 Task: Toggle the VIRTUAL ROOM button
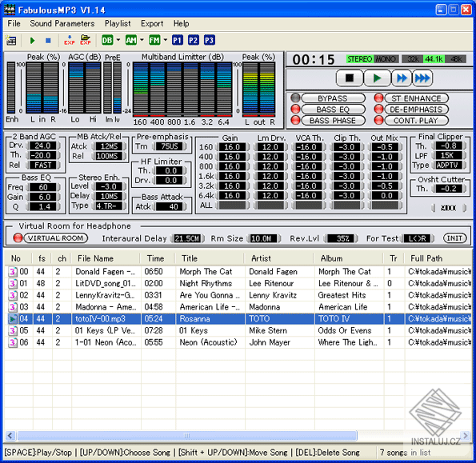pos(55,237)
